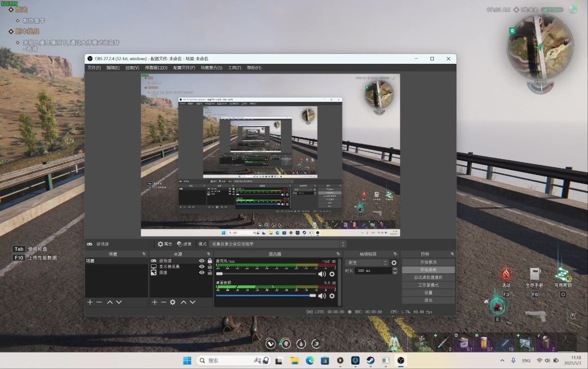The height and width of the screenshot is (369, 588).
Task: Add a new source with plus icon
Action: tap(155, 302)
